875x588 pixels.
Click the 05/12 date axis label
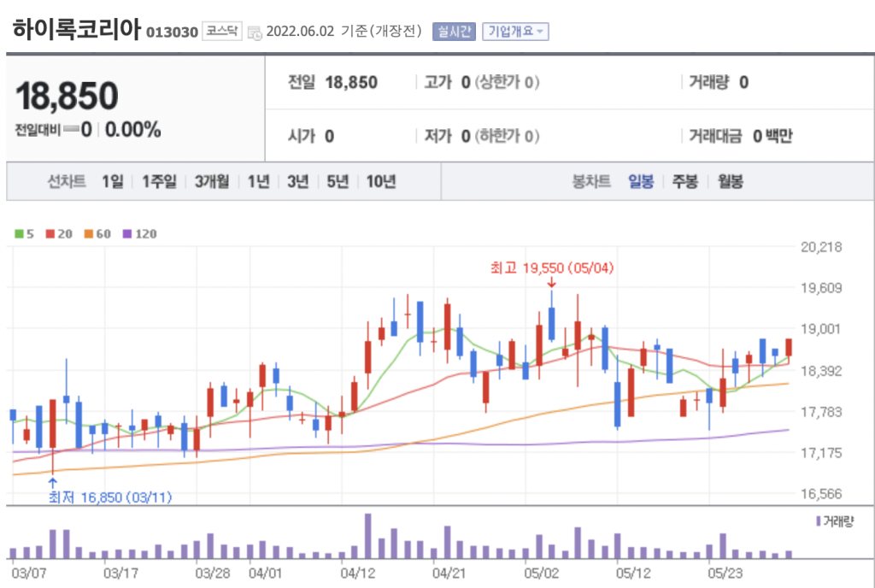(633, 573)
